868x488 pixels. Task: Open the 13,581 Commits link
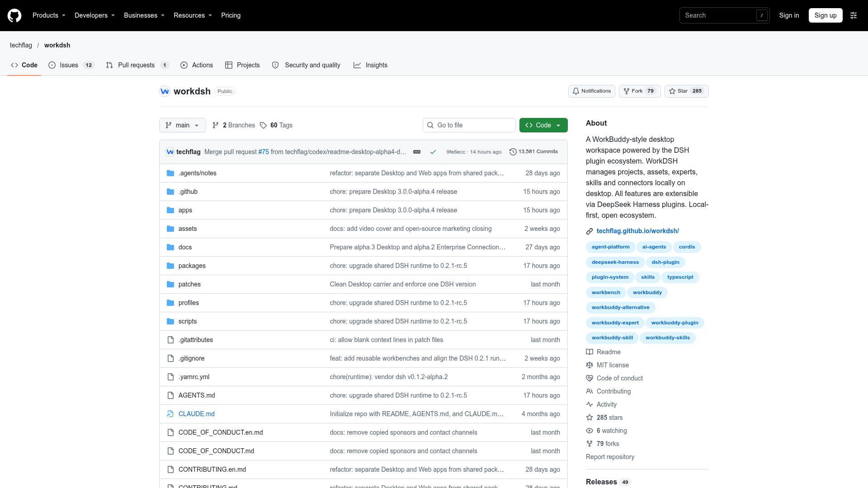[x=533, y=152]
